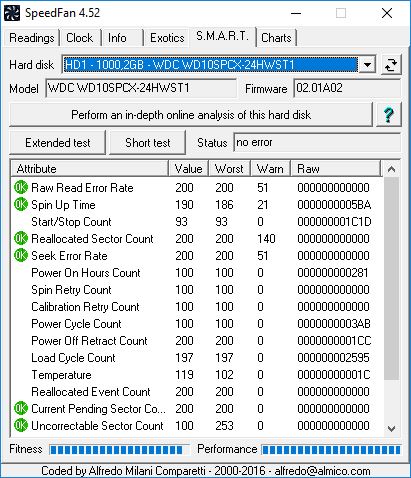Click the refresh hard disk list icon
Image resolution: width=411 pixels, height=478 pixels.
point(391,65)
